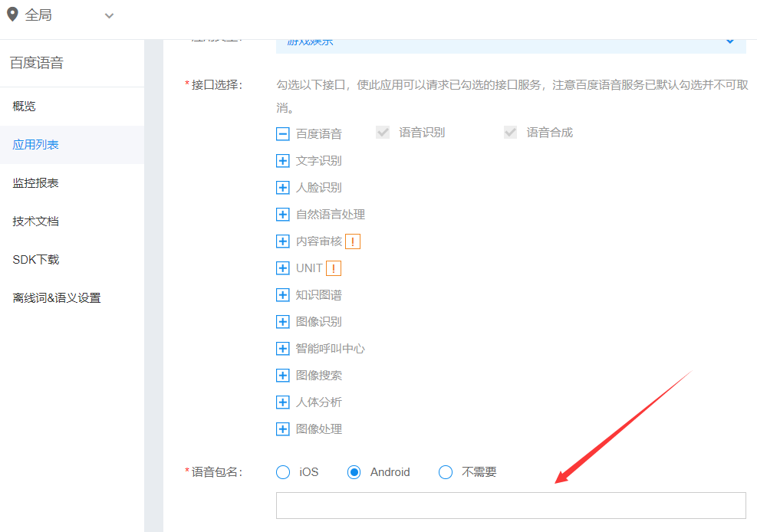Click the warning icon next to UNIT
The image size is (757, 532).
point(334,268)
